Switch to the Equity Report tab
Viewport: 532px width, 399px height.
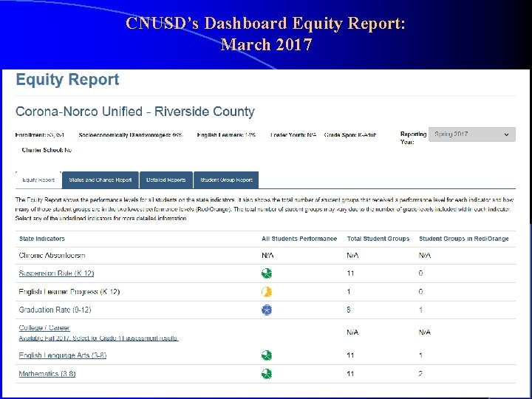[x=38, y=180]
